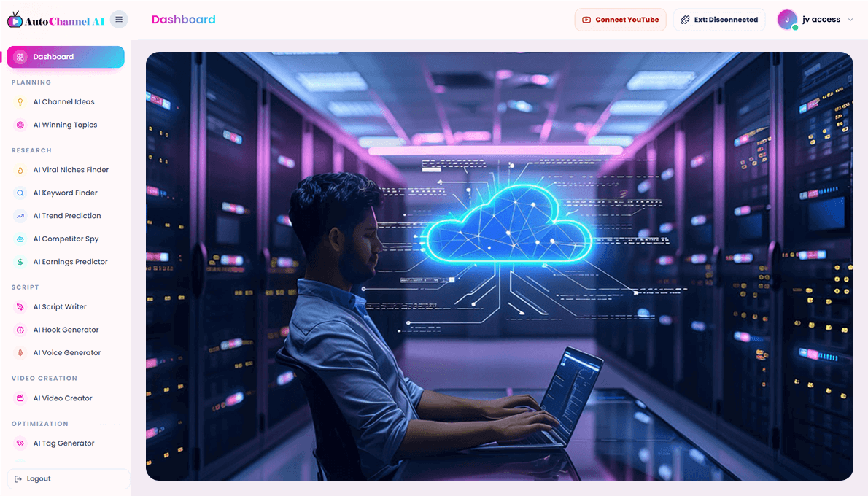Click the AI Viral Niches Finder flame icon
Viewport: 868px width, 496px height.
click(x=20, y=170)
